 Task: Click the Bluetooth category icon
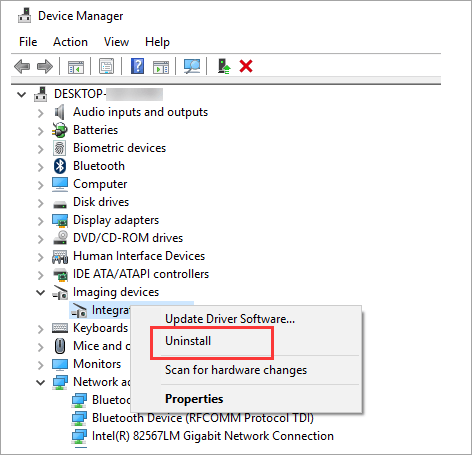[x=60, y=166]
